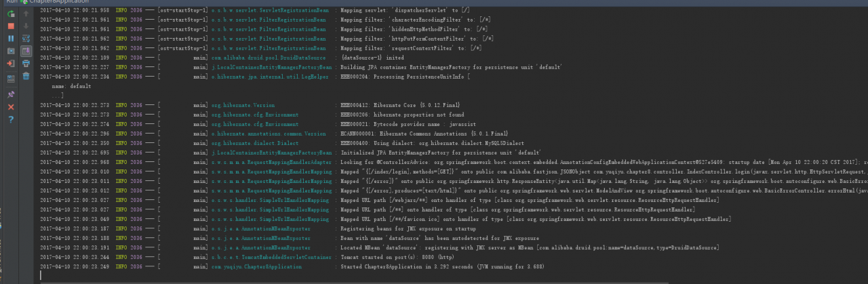Toggle soft-wrap for console output
Screen dimensions: 868x284
26,39
